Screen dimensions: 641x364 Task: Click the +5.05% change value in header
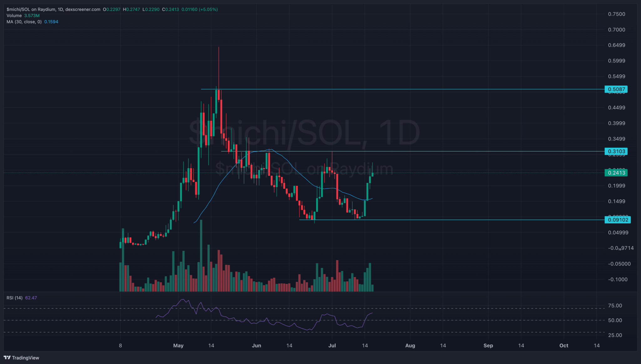pos(208,9)
